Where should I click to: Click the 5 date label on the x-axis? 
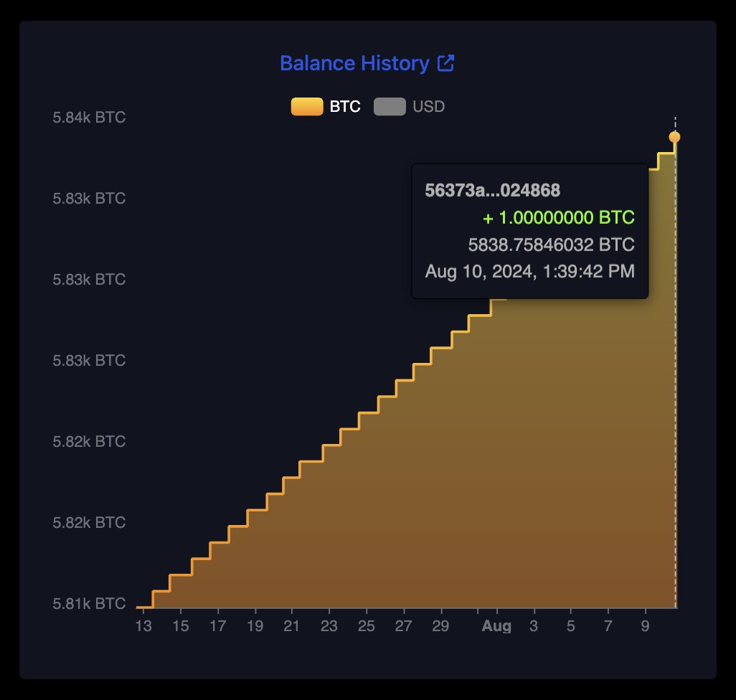coord(570,626)
